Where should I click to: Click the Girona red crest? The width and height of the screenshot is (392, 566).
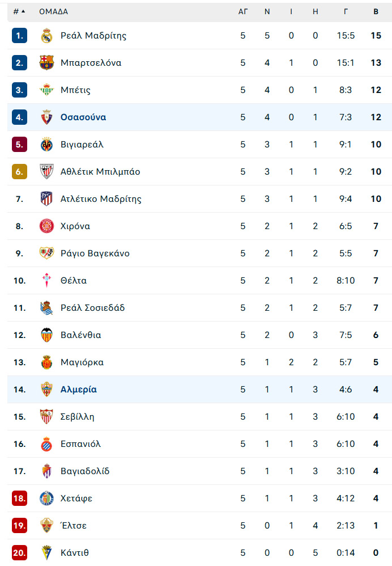coord(46,226)
